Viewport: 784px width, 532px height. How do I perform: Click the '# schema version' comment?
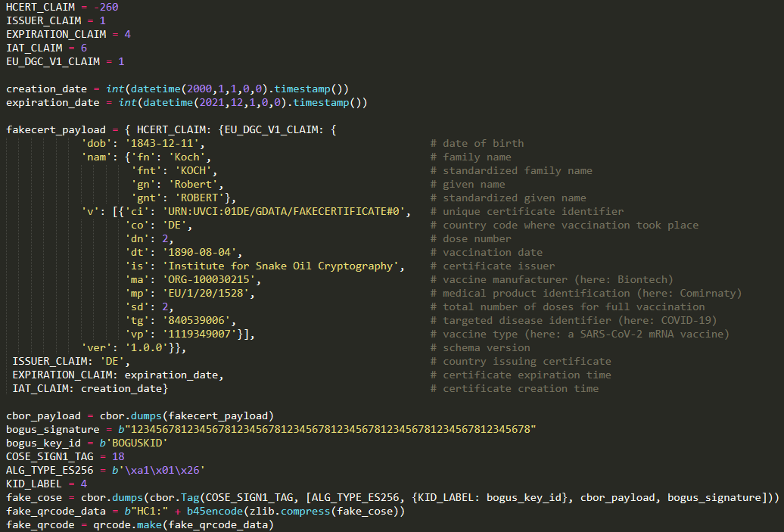tap(480, 347)
